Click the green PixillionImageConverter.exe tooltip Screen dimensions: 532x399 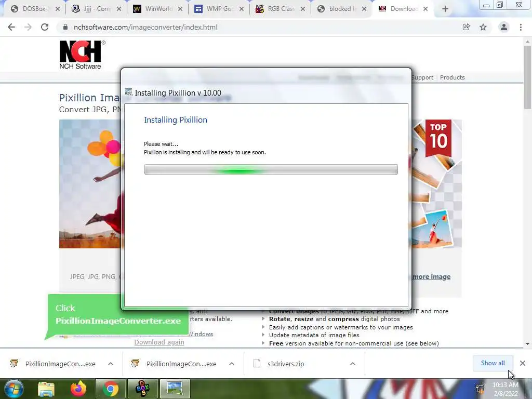118,314
